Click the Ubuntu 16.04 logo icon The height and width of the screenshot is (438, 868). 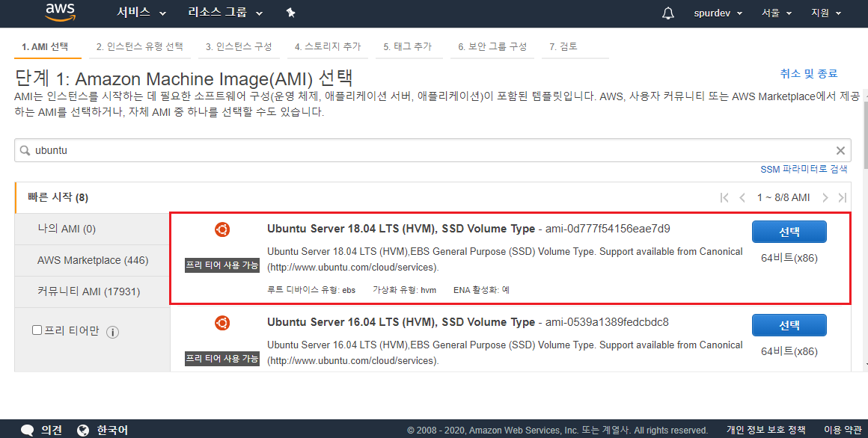pos(222,323)
